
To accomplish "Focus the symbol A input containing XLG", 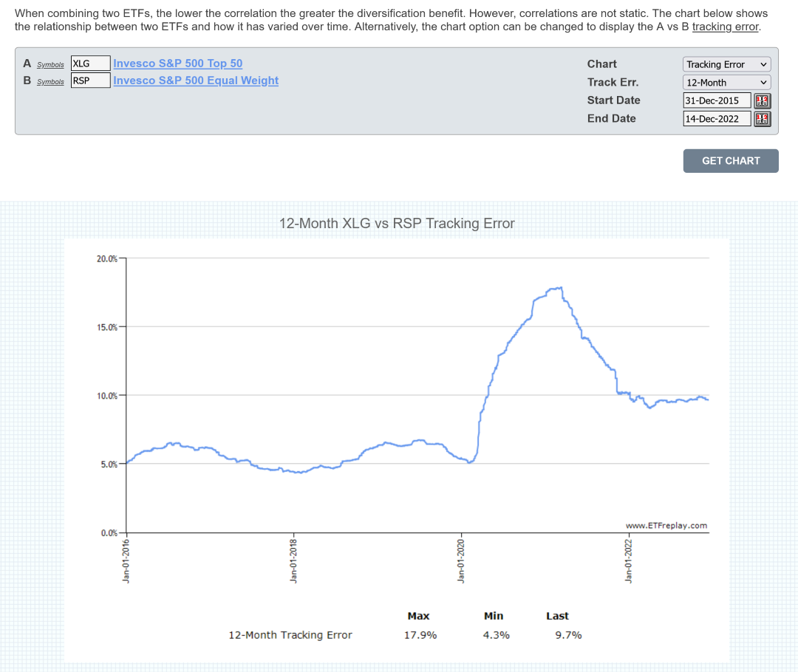I will coord(90,63).
